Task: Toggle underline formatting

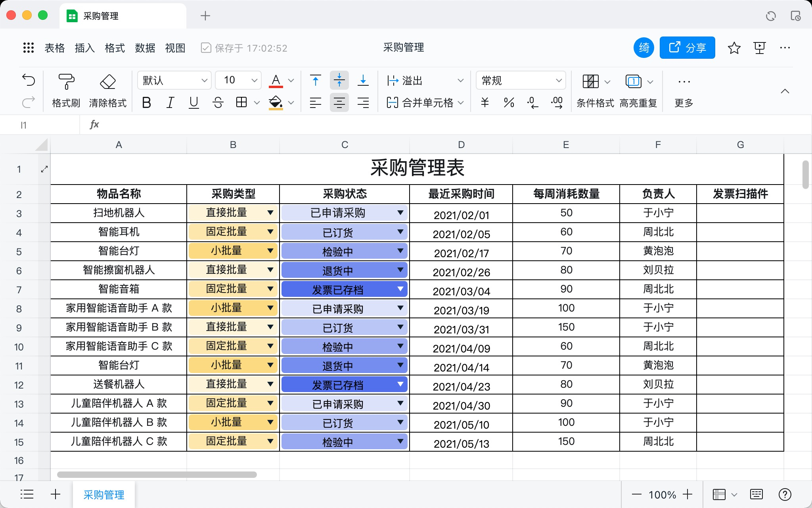Action: [x=194, y=103]
